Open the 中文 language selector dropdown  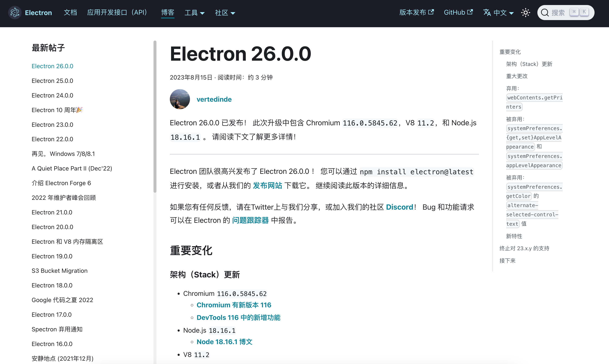coord(503,13)
